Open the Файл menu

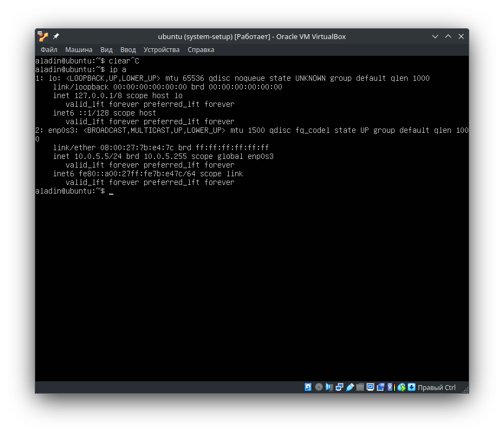pyautogui.click(x=49, y=50)
